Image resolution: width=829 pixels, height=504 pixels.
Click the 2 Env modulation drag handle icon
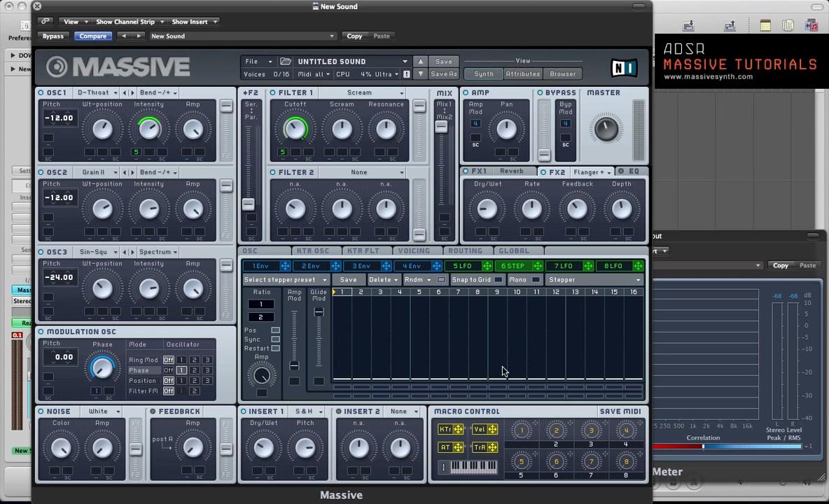(x=335, y=266)
